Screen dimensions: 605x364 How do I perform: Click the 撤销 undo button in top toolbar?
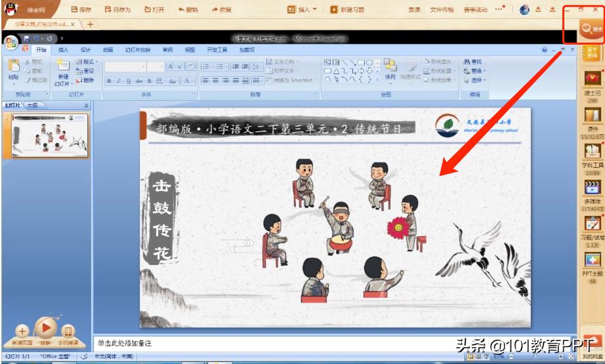coord(188,9)
